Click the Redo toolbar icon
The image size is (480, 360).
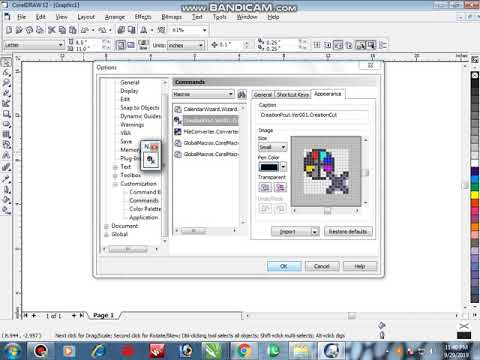point(102,30)
